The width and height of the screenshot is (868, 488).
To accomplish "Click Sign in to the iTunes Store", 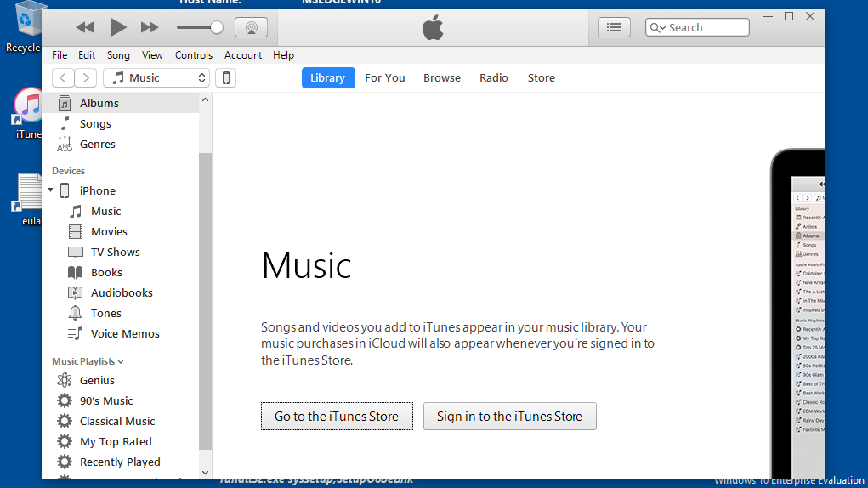I will 510,416.
